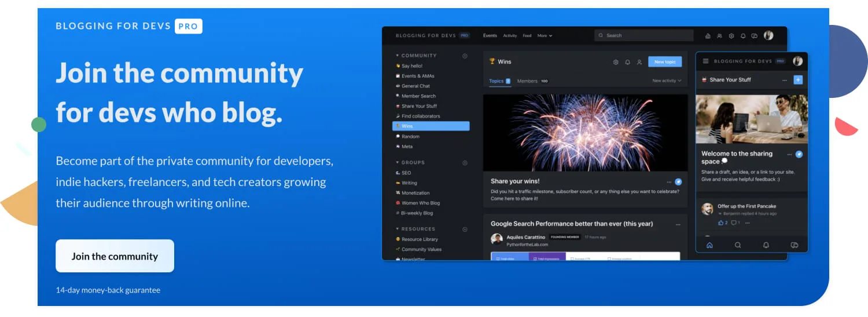Open the hamburger menu in mobile view
Screen dimensions: 868x317
click(x=705, y=61)
